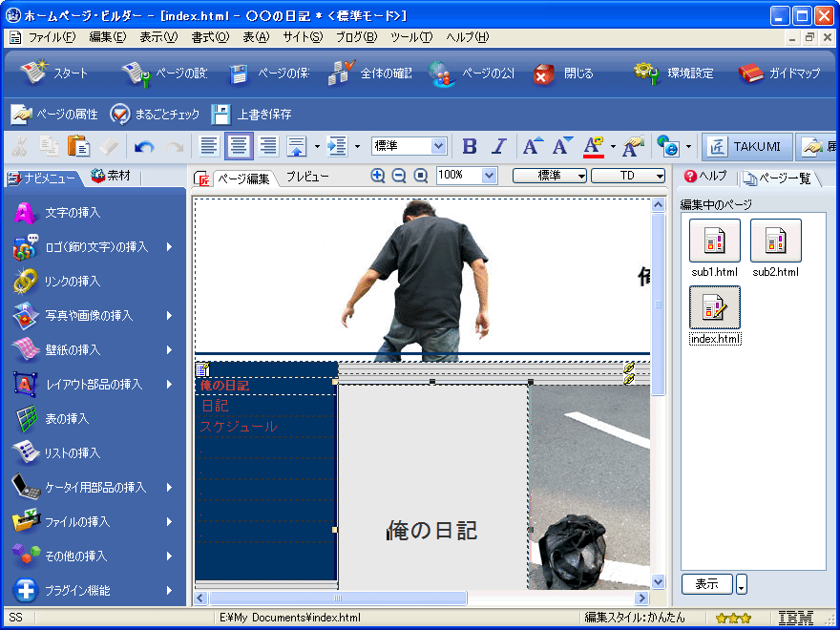The height and width of the screenshot is (630, 840).
Task: Open the ファイル(F) menu
Action: point(52,37)
